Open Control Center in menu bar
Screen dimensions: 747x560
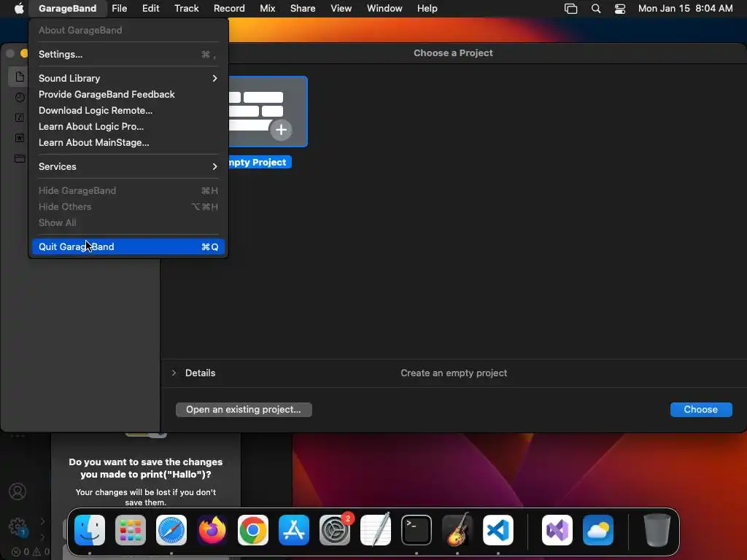[620, 9]
